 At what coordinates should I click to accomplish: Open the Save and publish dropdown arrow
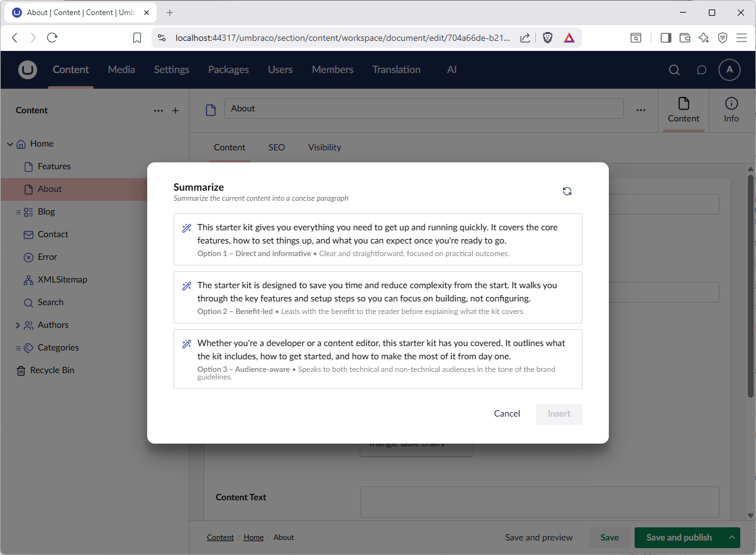pyautogui.click(x=731, y=537)
